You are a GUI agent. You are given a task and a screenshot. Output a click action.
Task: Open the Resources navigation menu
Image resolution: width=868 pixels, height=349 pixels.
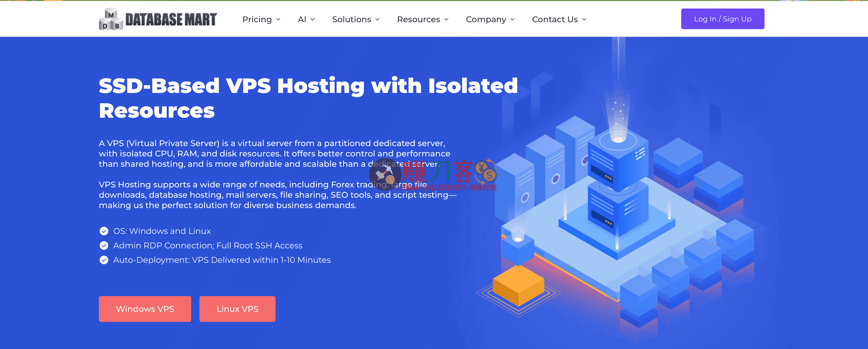tap(419, 20)
